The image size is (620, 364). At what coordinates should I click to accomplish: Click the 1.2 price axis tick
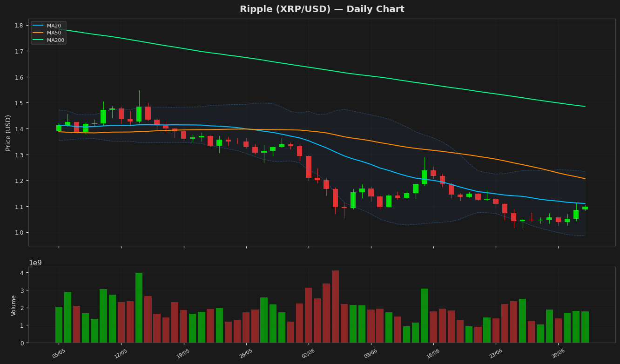coord(19,181)
